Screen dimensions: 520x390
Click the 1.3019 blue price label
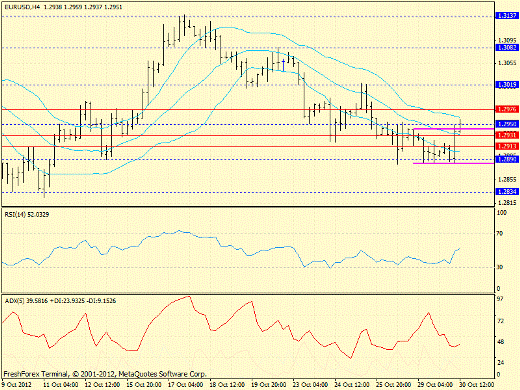point(507,85)
